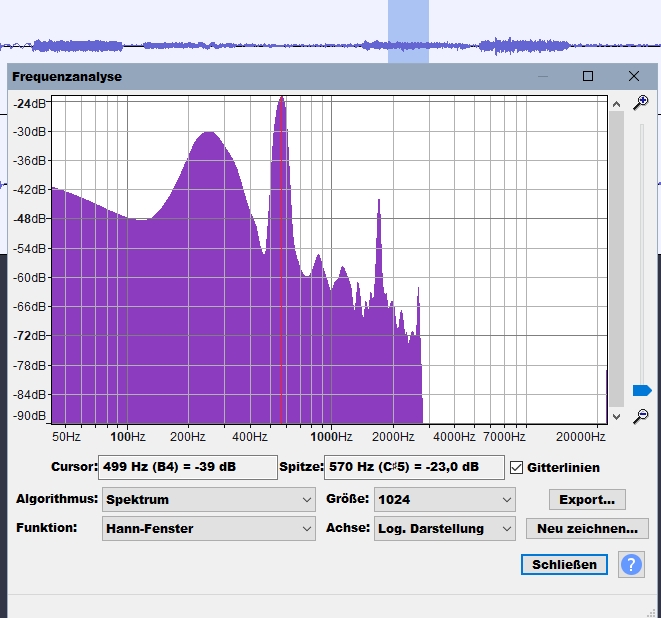The image size is (661, 618).
Task: Toggle the Gitterlinien checkbox
Action: [x=516, y=467]
